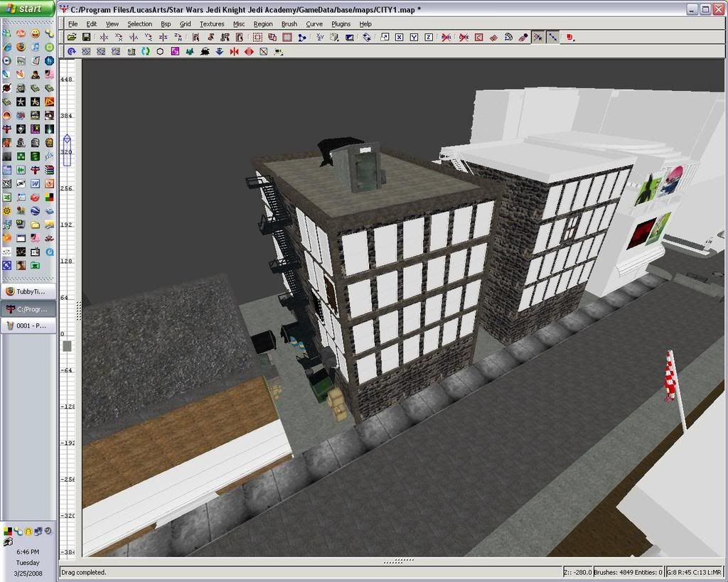Viewport: 728px width, 582px height.
Task: Click the red plugin icon at toolbar end
Action: click(570, 37)
